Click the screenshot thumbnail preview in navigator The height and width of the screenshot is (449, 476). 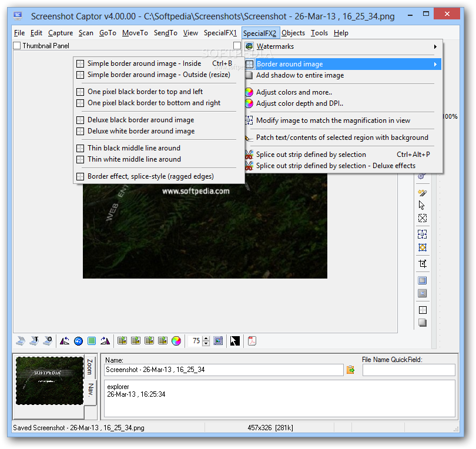click(49, 381)
